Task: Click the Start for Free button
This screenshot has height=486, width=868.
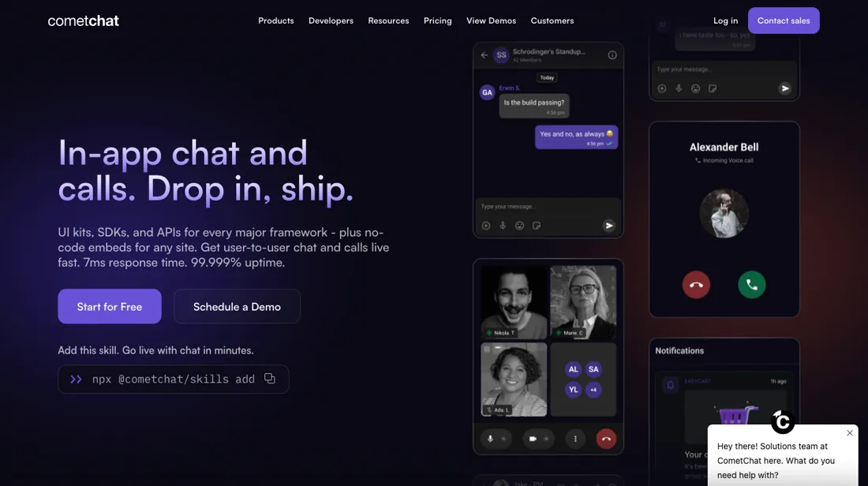Action: (110, 306)
